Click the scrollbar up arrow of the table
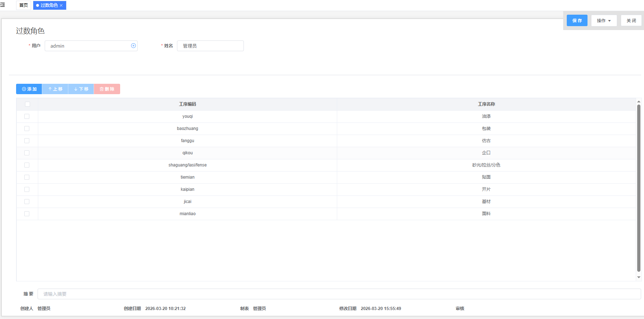Screen dimensions: 644x319 click(x=639, y=102)
